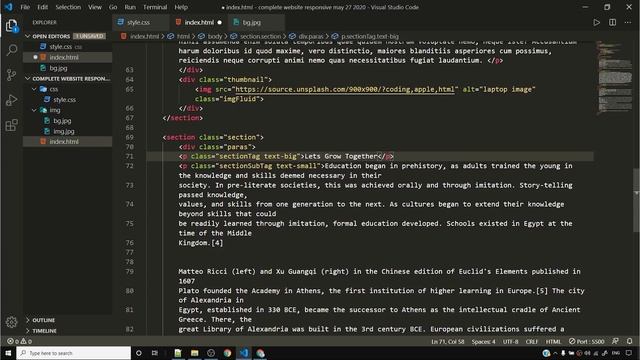Open the Go menu
Screen dimensions: 640x360
click(x=113, y=7)
